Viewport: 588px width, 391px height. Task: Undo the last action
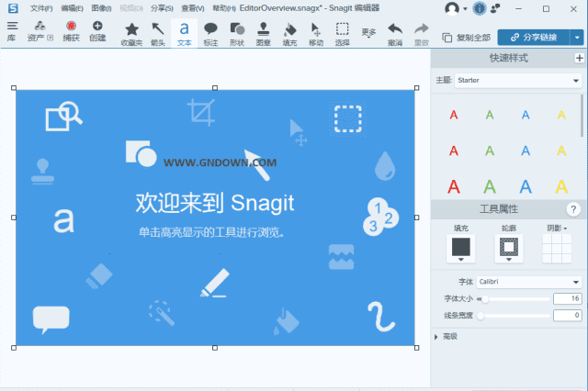coord(395,34)
